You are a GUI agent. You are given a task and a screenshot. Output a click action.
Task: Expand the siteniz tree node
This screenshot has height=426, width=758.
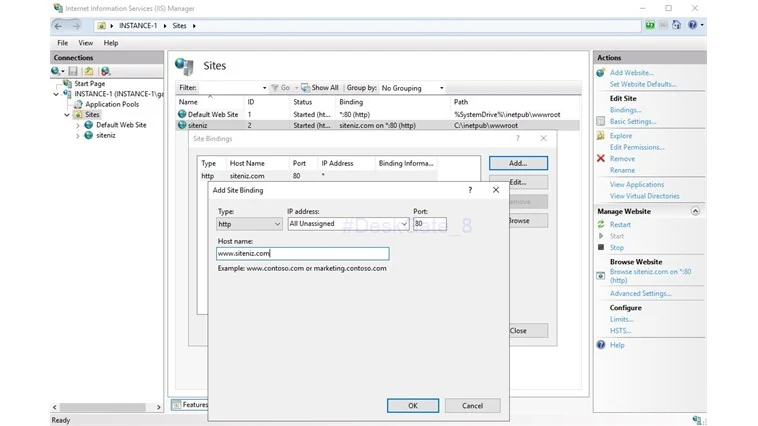click(x=77, y=136)
